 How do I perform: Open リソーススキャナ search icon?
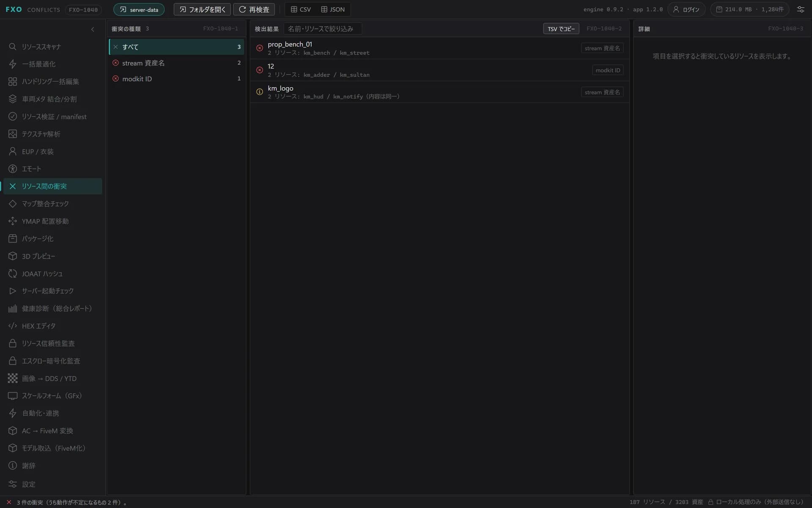click(x=13, y=47)
